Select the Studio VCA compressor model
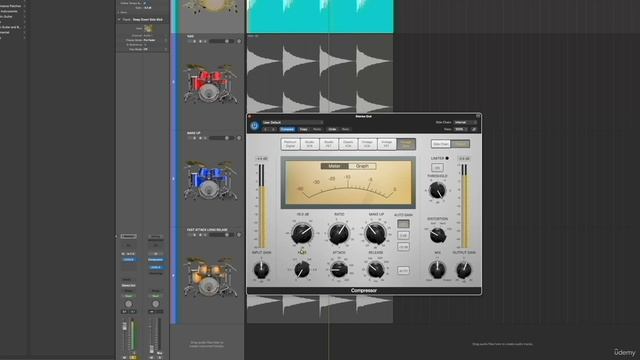Screen dimensions: 640x360 coord(309,144)
